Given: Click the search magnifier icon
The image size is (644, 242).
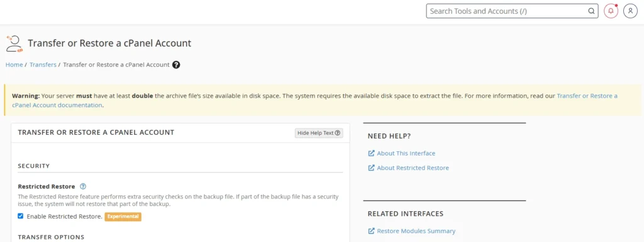Looking at the screenshot, I should coord(591,11).
